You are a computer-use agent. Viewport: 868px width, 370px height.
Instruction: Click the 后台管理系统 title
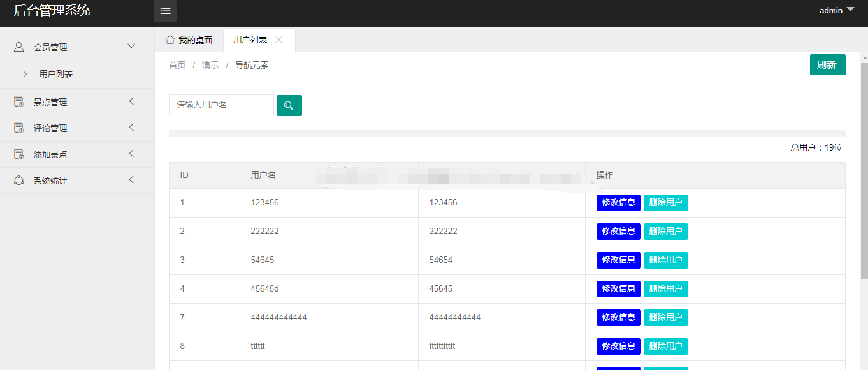(x=52, y=10)
